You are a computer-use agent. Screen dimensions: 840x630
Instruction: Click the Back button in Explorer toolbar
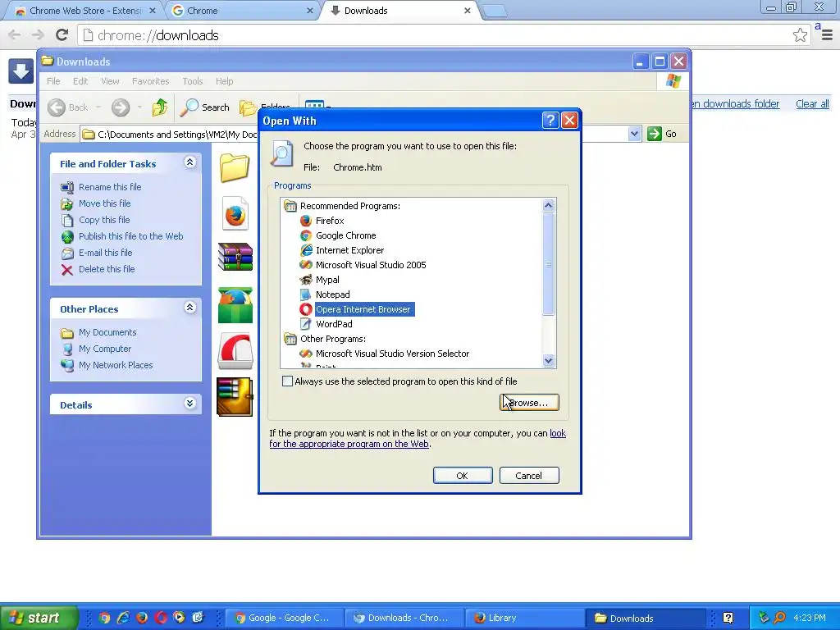point(68,107)
